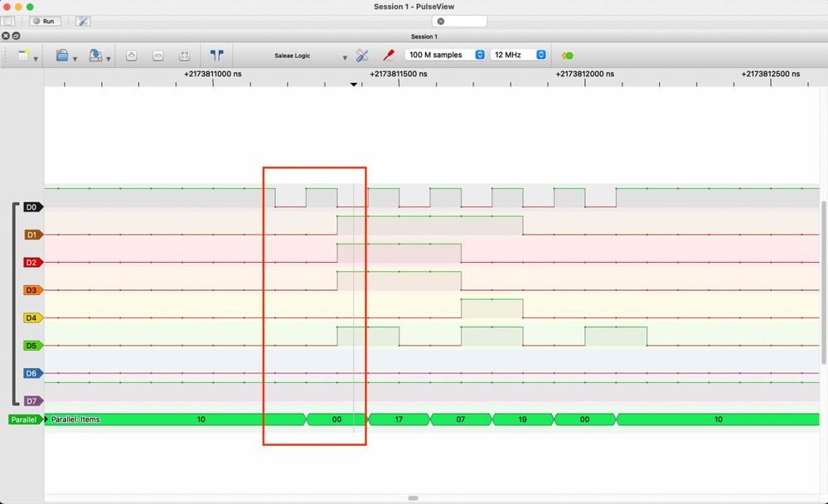The image size is (828, 504).
Task: Expand the Open file dropdown arrow
Action: point(75,59)
